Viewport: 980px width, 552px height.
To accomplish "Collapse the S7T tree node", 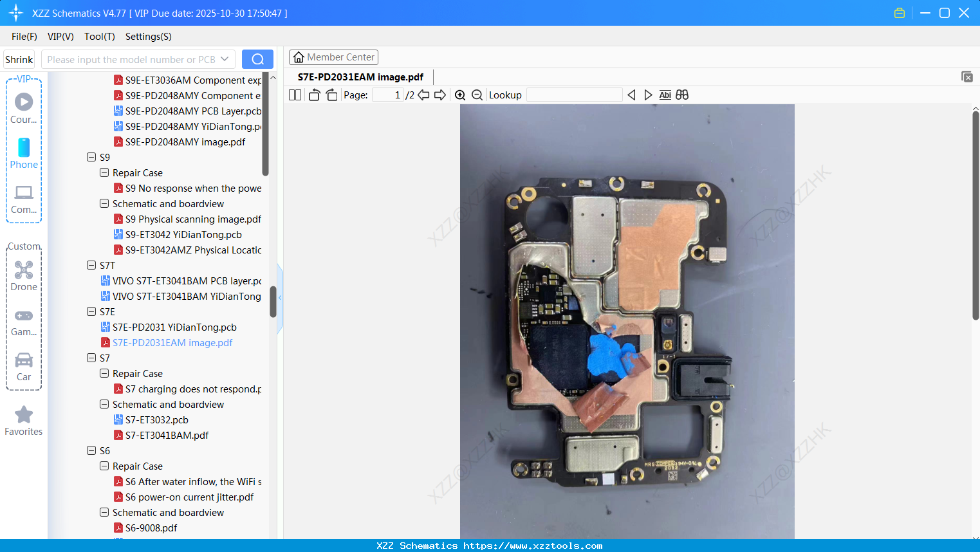I will click(91, 265).
